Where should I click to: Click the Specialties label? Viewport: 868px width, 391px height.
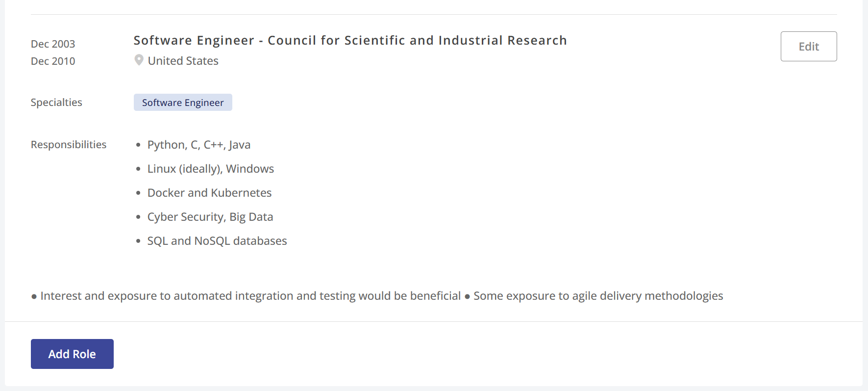click(x=56, y=103)
